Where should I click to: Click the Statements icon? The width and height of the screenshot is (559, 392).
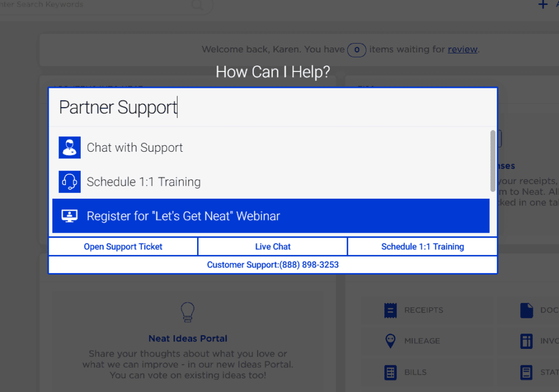pyautogui.click(x=526, y=372)
